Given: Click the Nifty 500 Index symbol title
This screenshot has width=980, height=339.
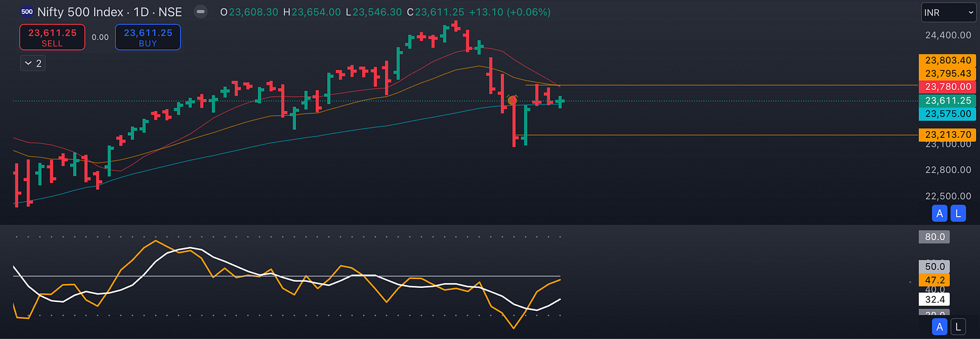Looking at the screenshot, I should click(x=81, y=12).
